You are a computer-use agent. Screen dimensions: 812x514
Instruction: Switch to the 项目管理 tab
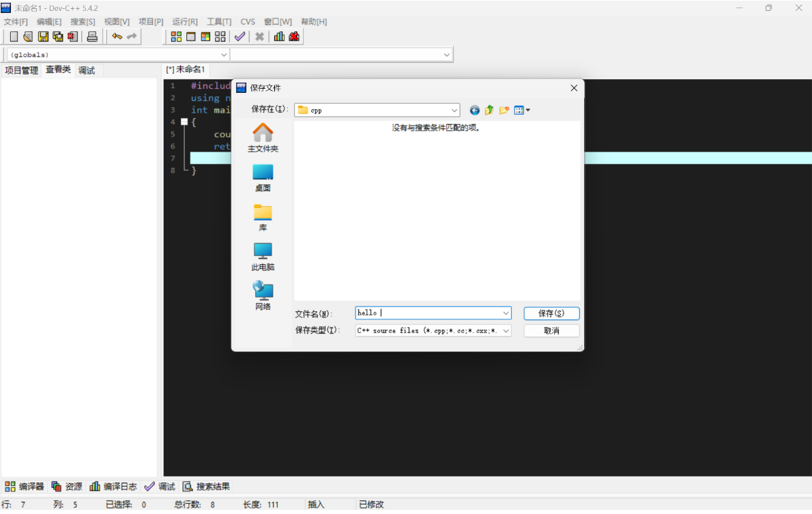pyautogui.click(x=22, y=70)
